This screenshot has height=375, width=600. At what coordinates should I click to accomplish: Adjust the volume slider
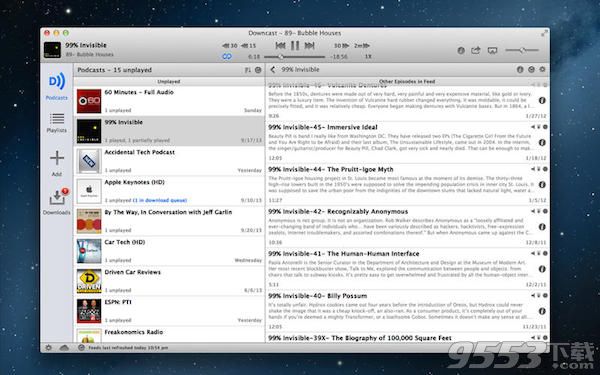tap(522, 50)
